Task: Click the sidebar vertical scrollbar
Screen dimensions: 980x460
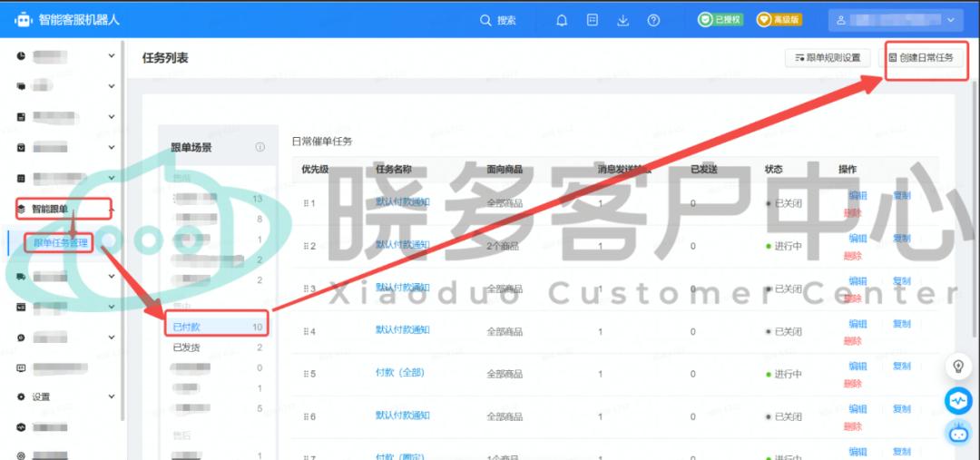Action: pos(123,231)
